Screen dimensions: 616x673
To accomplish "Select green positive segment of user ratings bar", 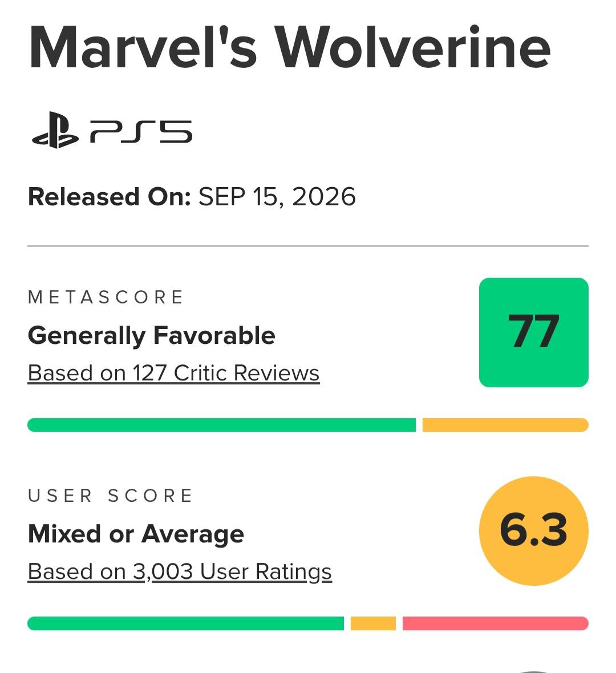I will (x=185, y=623).
